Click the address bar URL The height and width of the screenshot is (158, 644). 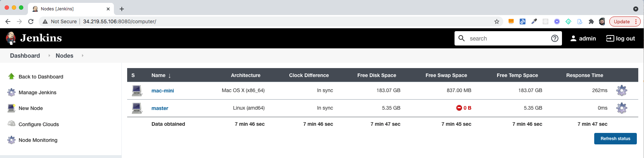coord(120,21)
